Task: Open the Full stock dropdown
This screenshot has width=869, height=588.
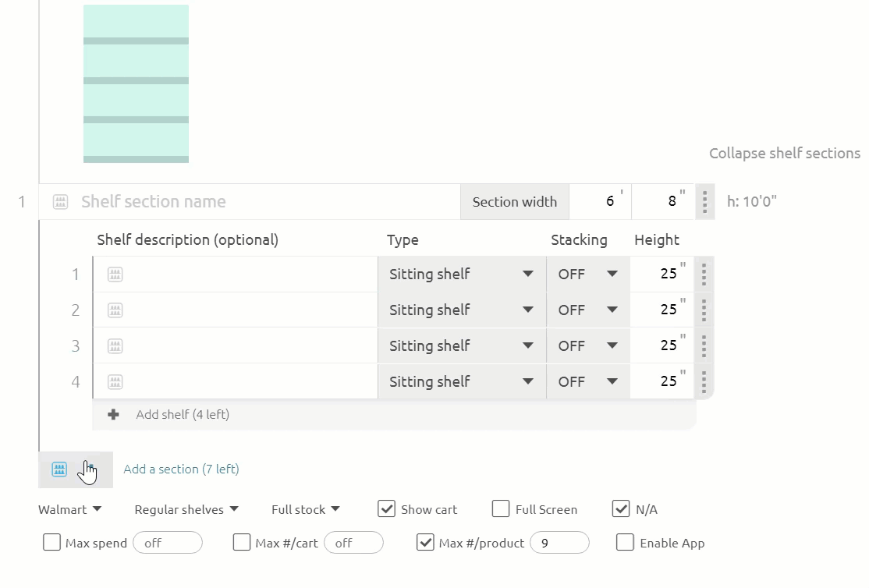Action: [305, 509]
